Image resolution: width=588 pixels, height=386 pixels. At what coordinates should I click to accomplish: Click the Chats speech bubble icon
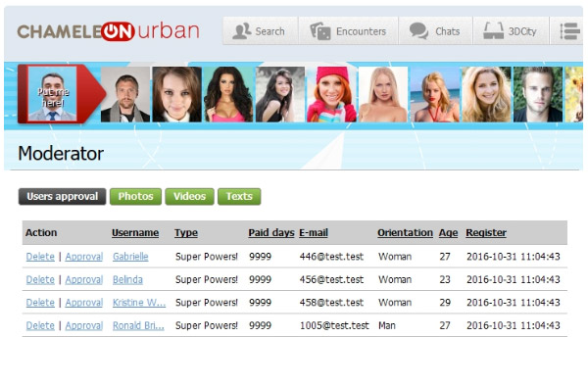418,31
